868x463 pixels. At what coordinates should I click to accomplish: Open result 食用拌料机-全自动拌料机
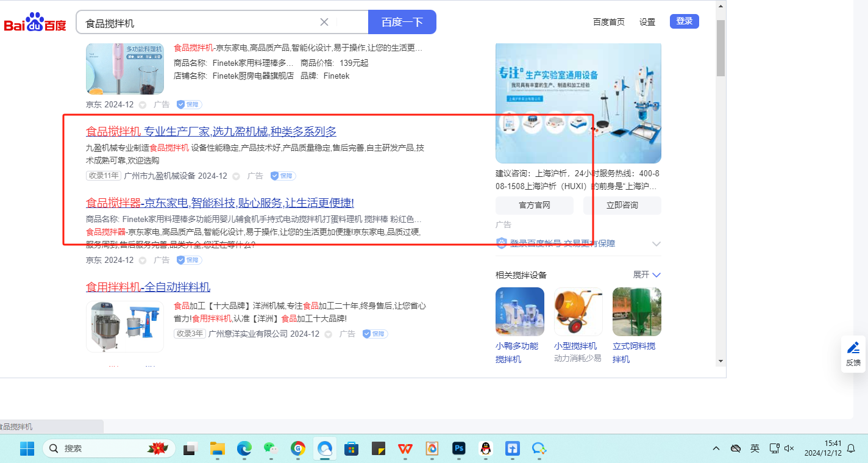coord(148,287)
